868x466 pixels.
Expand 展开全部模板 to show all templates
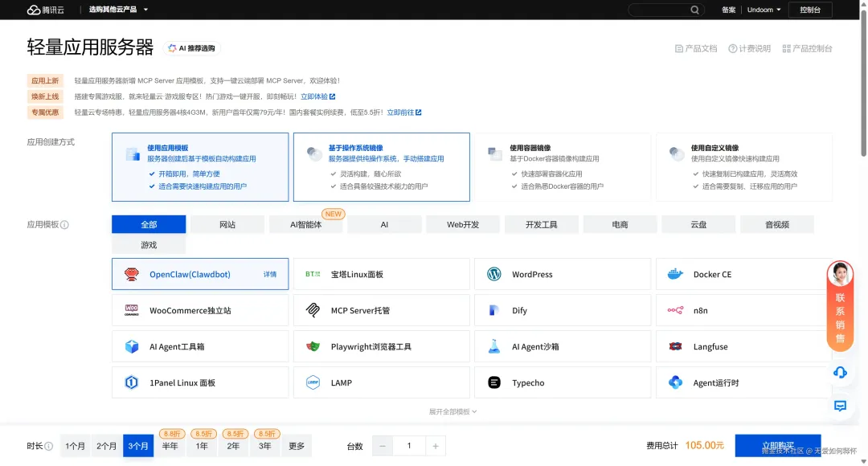[x=452, y=411]
